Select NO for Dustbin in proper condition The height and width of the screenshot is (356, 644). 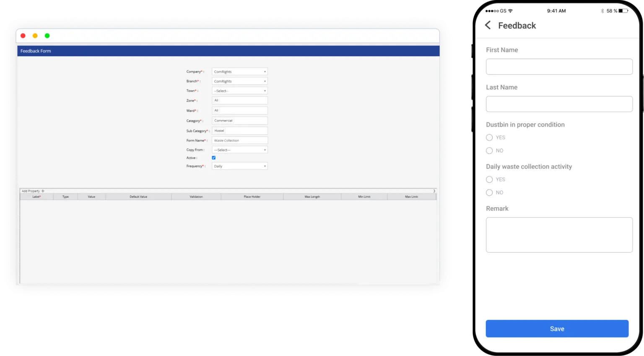click(489, 151)
